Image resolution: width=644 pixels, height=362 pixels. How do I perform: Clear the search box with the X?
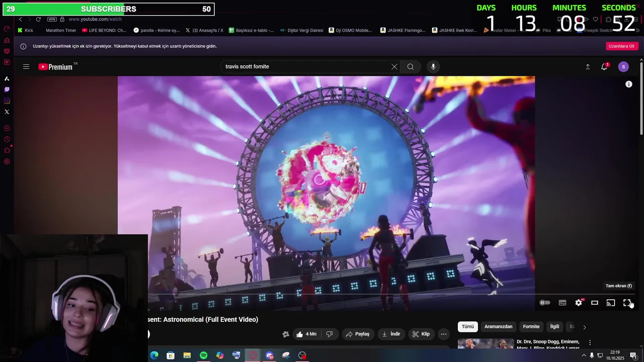(x=394, y=67)
